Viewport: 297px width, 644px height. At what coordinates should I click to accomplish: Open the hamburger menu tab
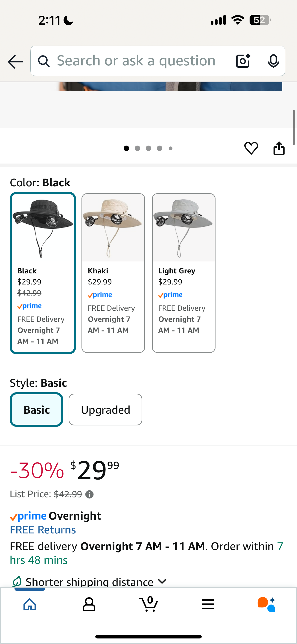208,604
